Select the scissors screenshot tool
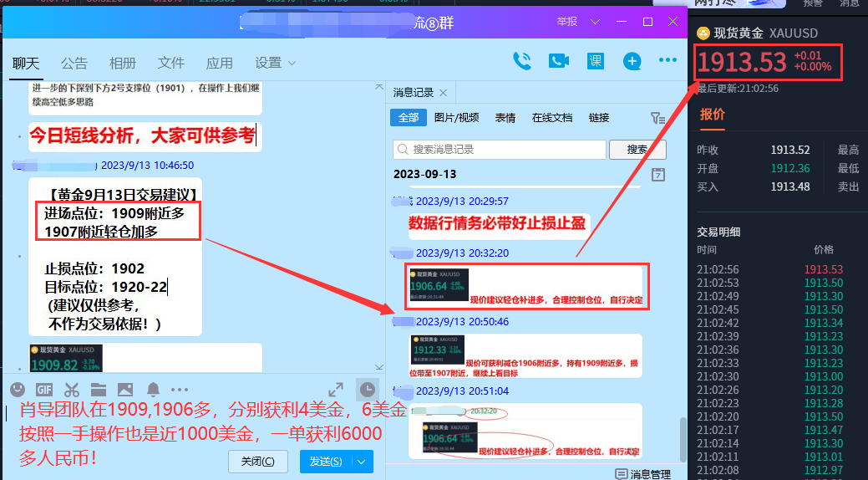 click(71, 390)
